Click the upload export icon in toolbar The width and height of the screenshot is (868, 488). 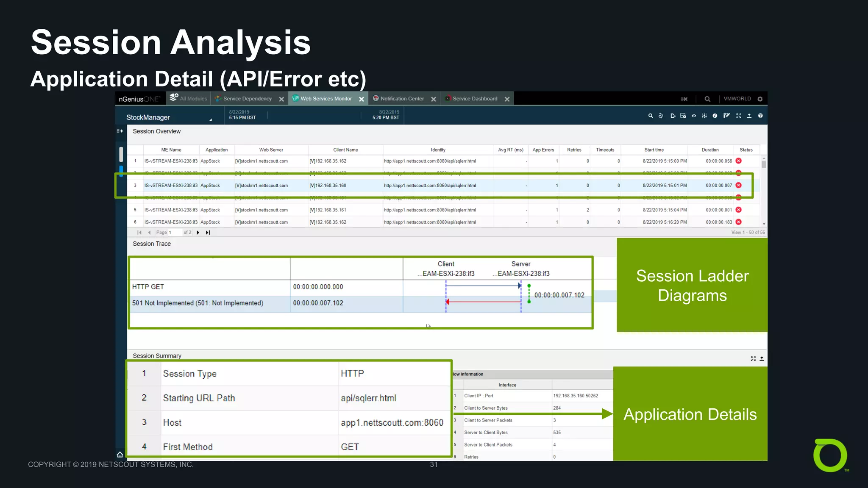tap(749, 116)
